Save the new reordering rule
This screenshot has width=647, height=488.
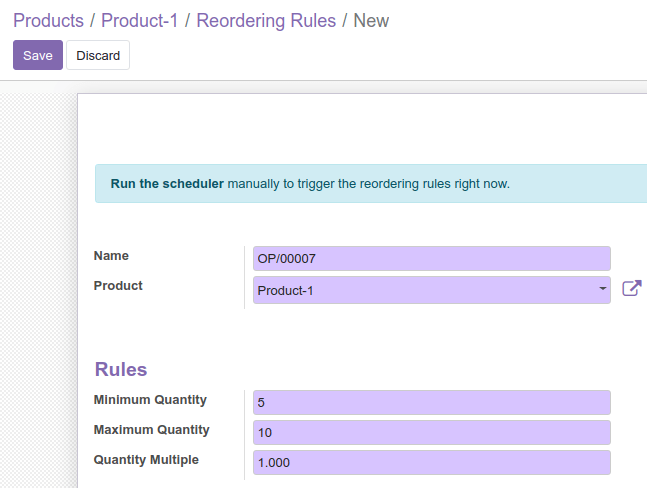click(x=38, y=55)
